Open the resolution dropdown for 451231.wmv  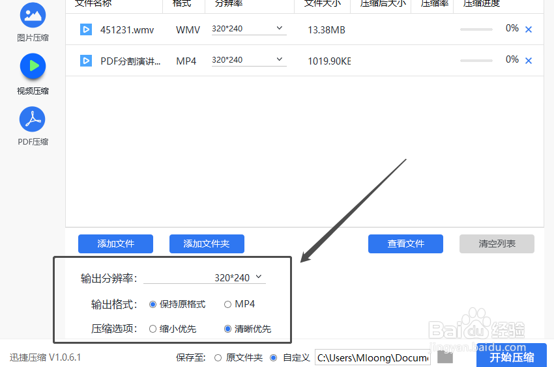(x=249, y=29)
